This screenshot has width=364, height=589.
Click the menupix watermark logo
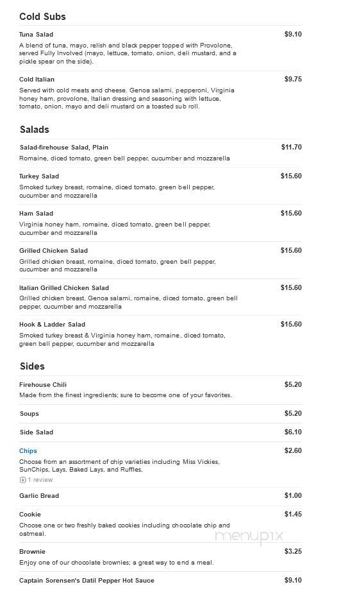point(249,536)
